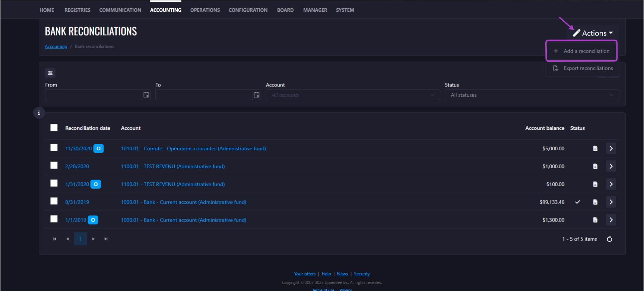Open document icon for 1/31/2020 reconciliation

(x=595, y=184)
